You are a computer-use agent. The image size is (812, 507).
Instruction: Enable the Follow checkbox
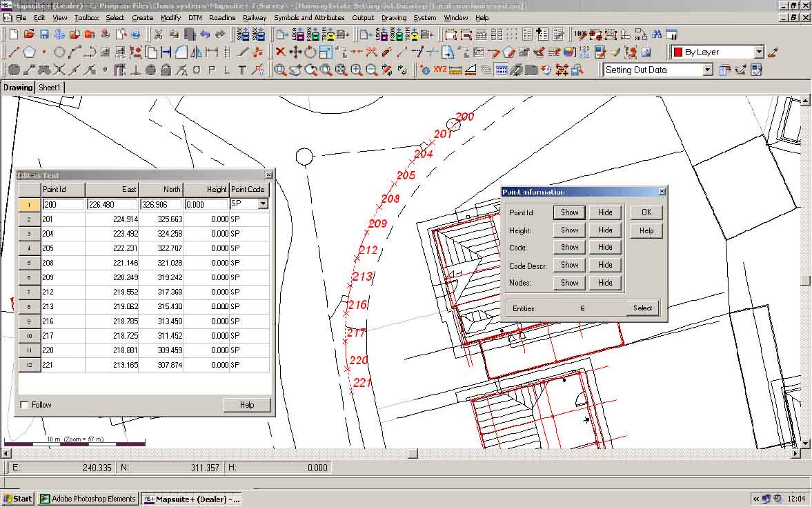tap(25, 405)
